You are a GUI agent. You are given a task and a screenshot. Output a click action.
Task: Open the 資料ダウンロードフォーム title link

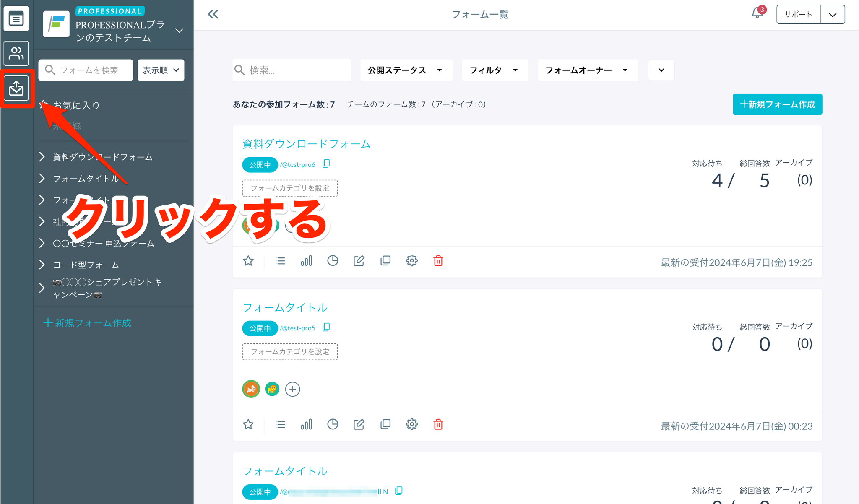(306, 144)
